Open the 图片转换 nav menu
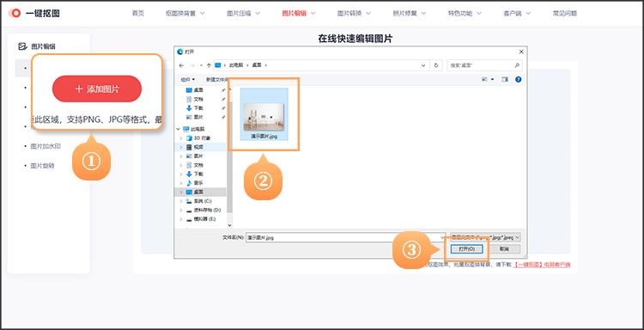Image resolution: width=644 pixels, height=330 pixels. click(354, 13)
